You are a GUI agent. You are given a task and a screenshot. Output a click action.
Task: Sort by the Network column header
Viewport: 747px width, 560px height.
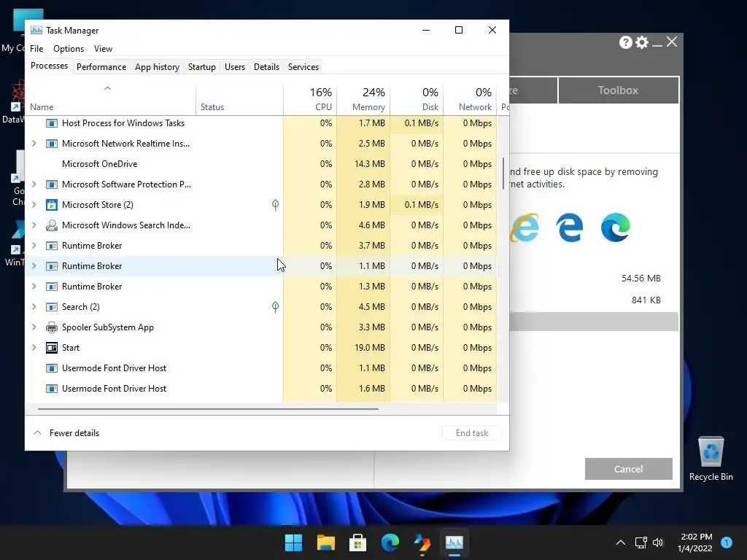(471, 99)
